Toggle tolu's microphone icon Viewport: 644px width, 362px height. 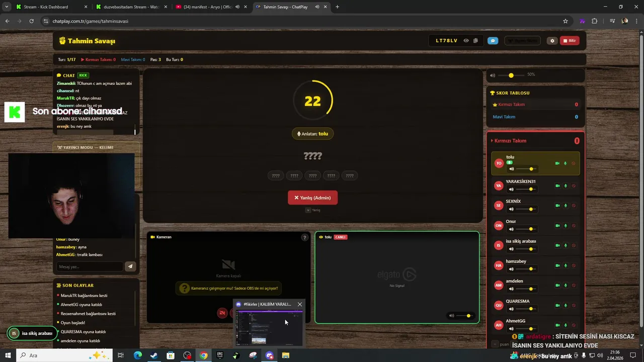coord(566,163)
